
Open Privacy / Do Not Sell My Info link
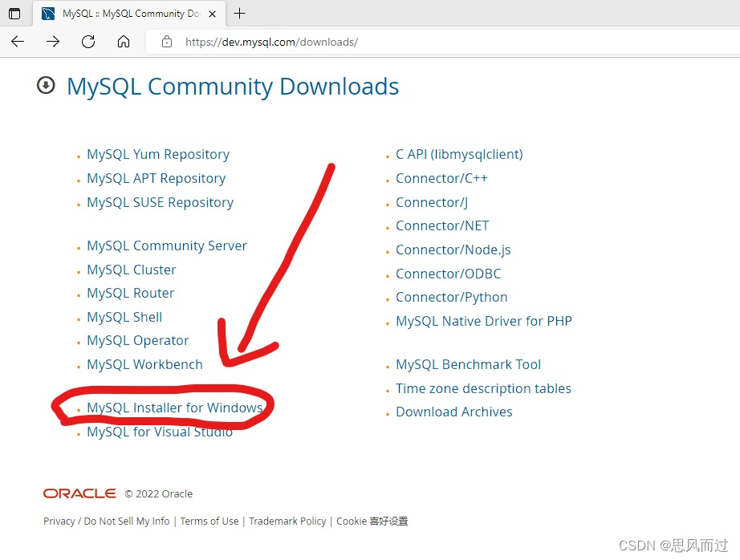coord(106,521)
